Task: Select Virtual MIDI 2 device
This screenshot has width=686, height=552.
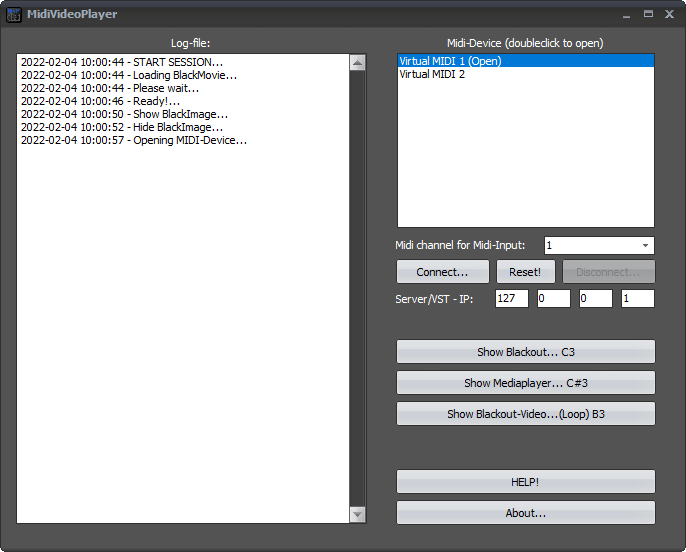Action: [525, 74]
